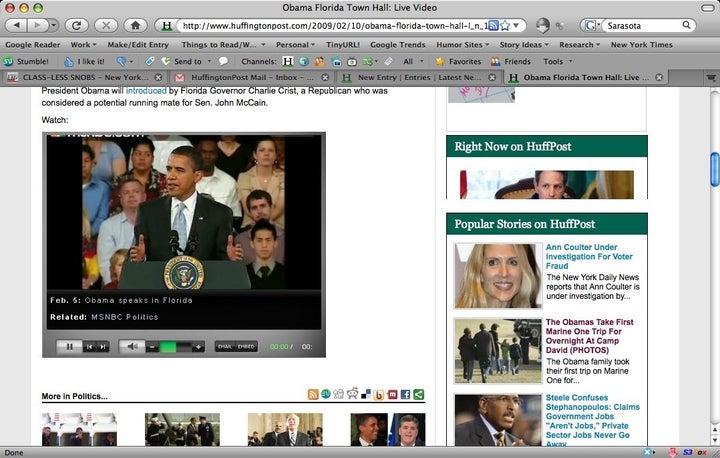Stop loading the page

pyautogui.click(x=106, y=25)
